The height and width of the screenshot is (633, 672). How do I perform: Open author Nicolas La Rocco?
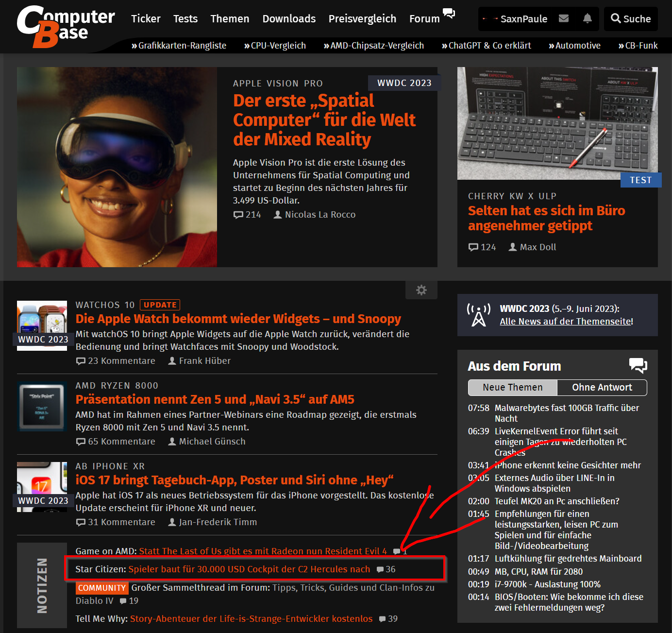(x=315, y=215)
